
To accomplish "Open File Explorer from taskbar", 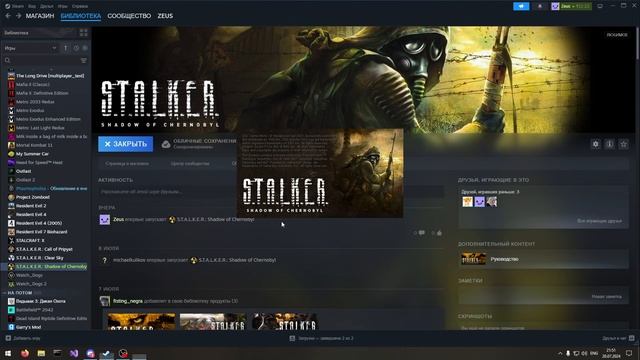I will [41, 353].
